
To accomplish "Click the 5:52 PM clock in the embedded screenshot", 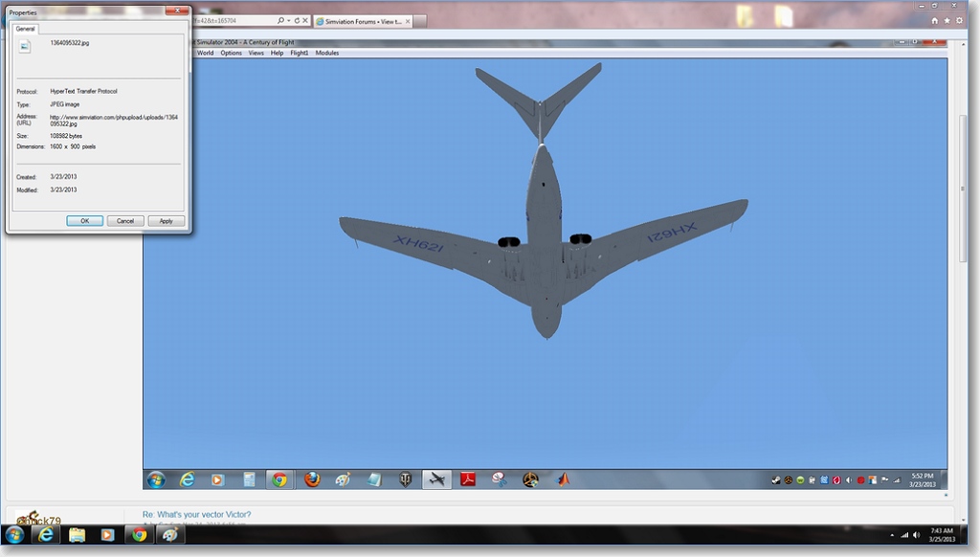I will pyautogui.click(x=923, y=480).
